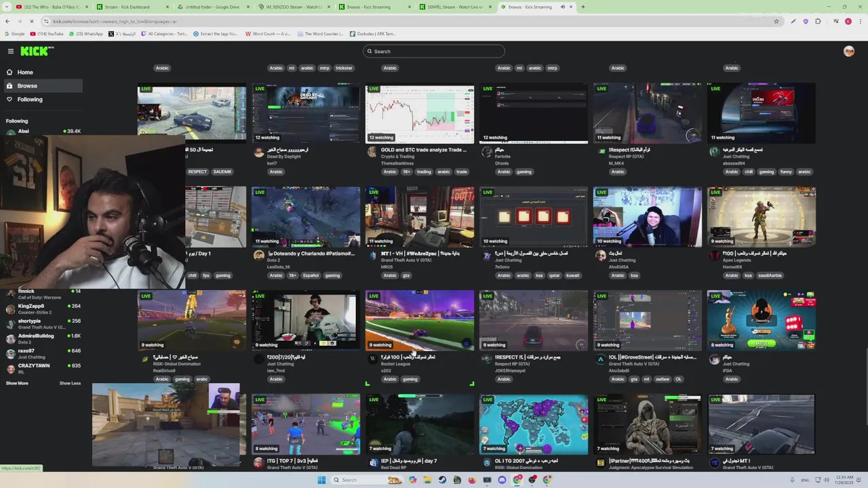This screenshot has height=488, width=868.
Task: Mute the active Browse tab audio icon
Action: tap(562, 7)
